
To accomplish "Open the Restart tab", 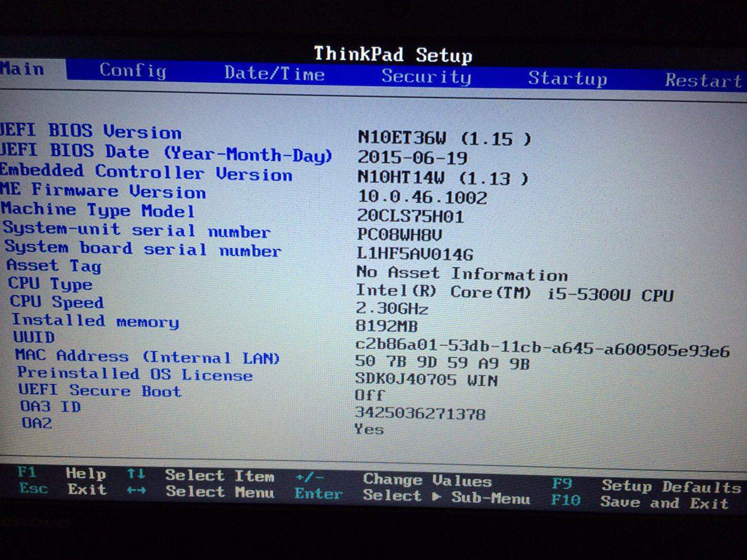I will (x=703, y=80).
